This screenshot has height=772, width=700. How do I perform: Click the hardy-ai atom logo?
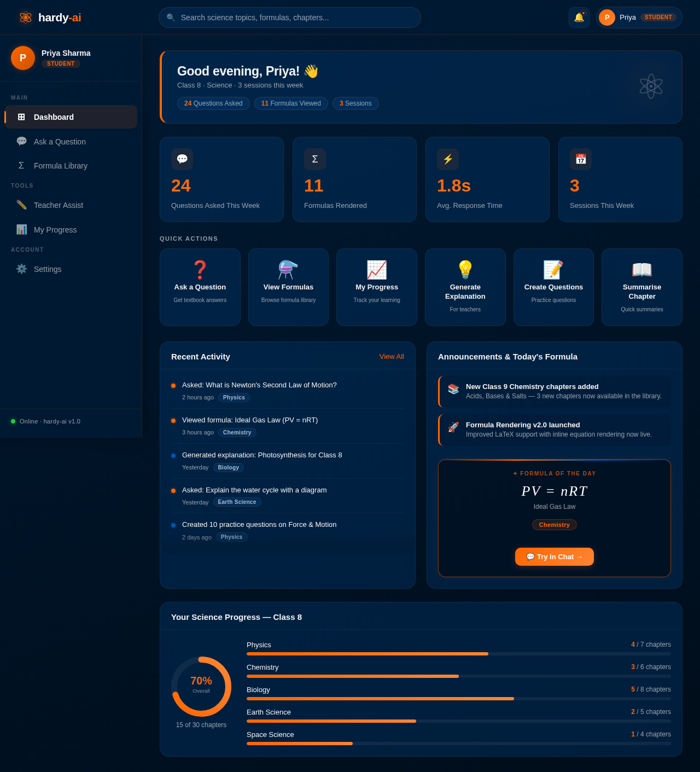tap(25, 17)
